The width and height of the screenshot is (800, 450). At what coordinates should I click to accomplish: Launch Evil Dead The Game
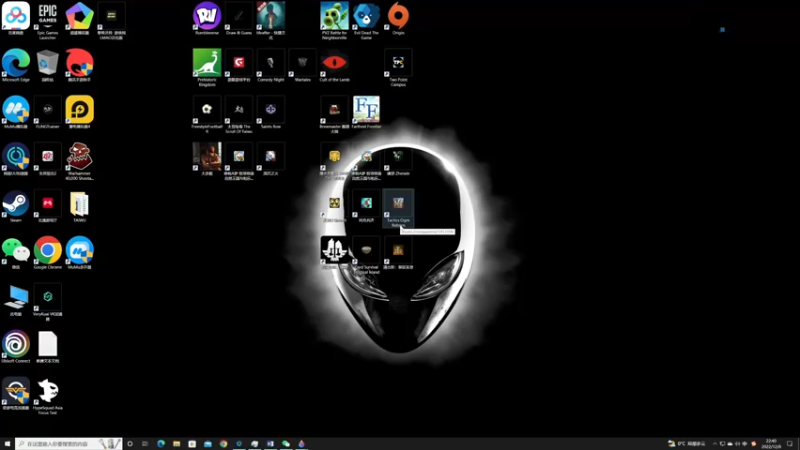pos(366,20)
